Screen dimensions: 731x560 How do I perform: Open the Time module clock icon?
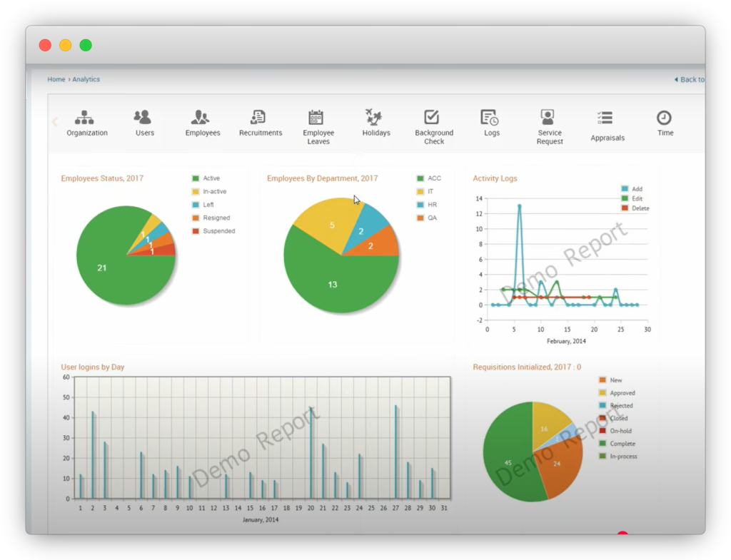[665, 118]
